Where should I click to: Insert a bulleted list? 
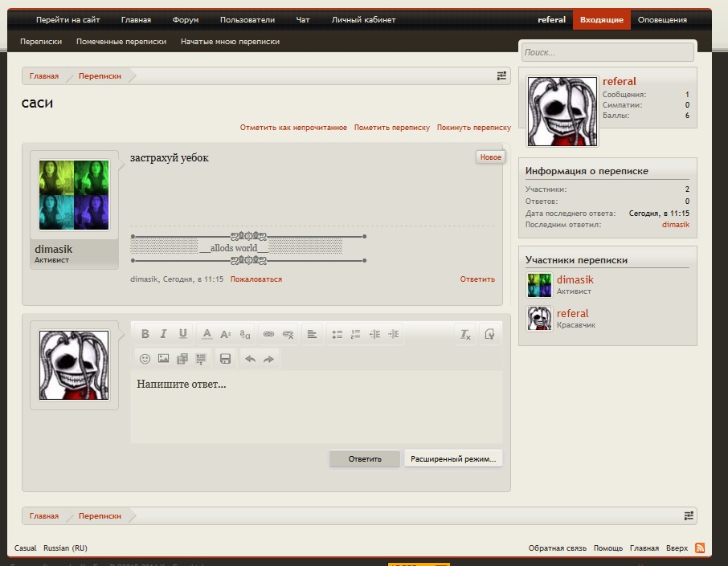coord(337,334)
